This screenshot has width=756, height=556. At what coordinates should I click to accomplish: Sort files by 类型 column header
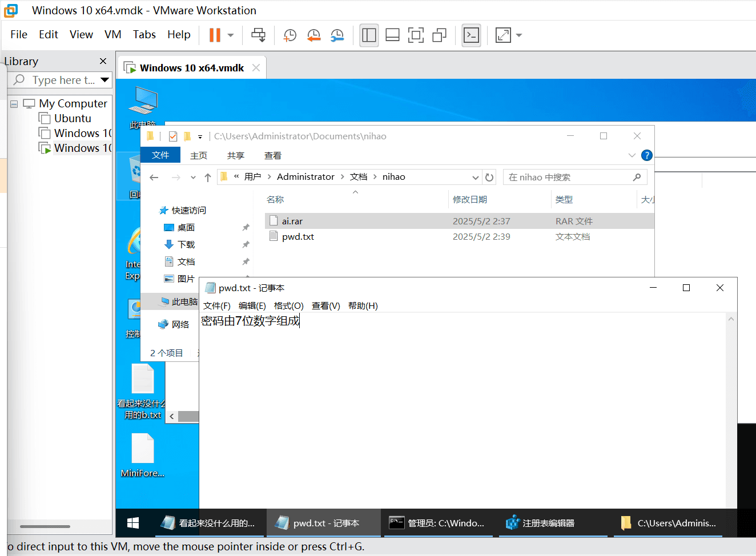(x=564, y=199)
